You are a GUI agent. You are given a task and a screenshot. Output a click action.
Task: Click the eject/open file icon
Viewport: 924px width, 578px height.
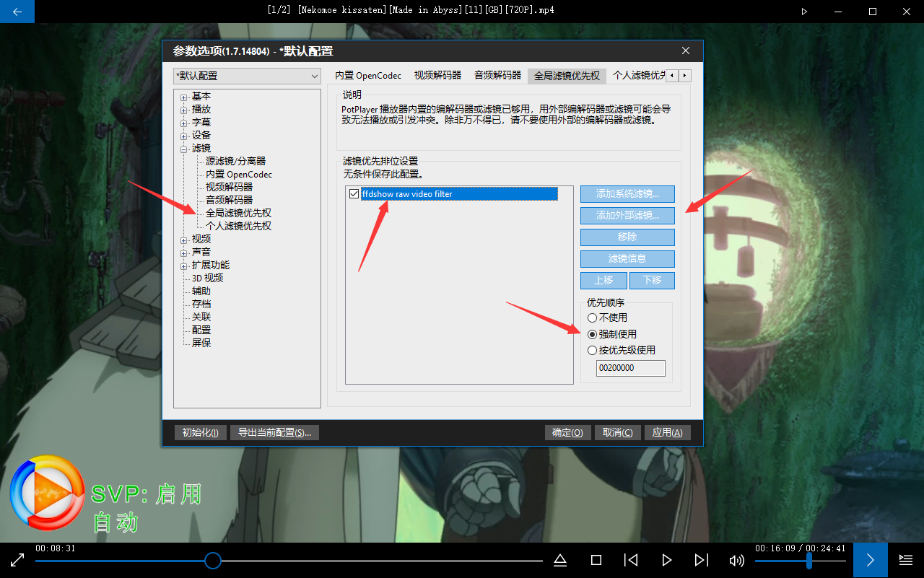559,560
